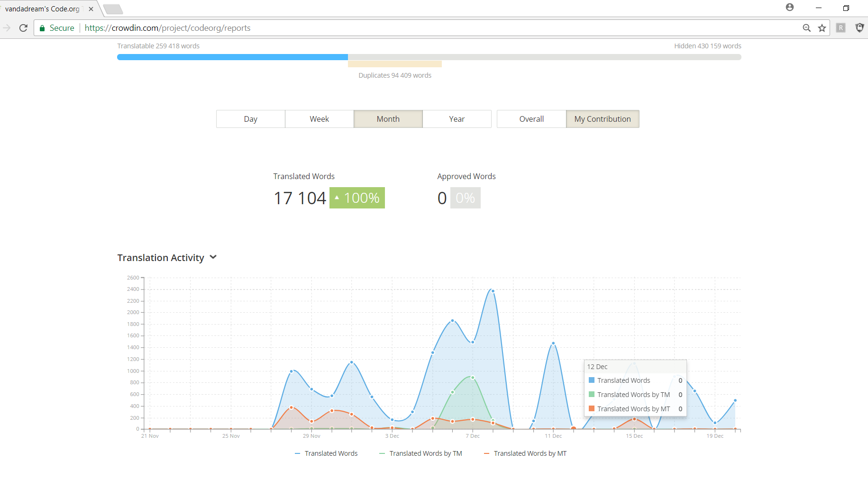Click the blue peak point near 2400
The height and width of the screenshot is (488, 868).
(x=493, y=291)
